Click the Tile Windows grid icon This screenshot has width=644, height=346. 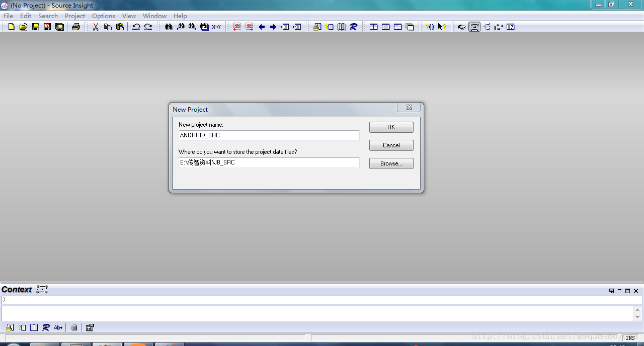click(x=374, y=27)
